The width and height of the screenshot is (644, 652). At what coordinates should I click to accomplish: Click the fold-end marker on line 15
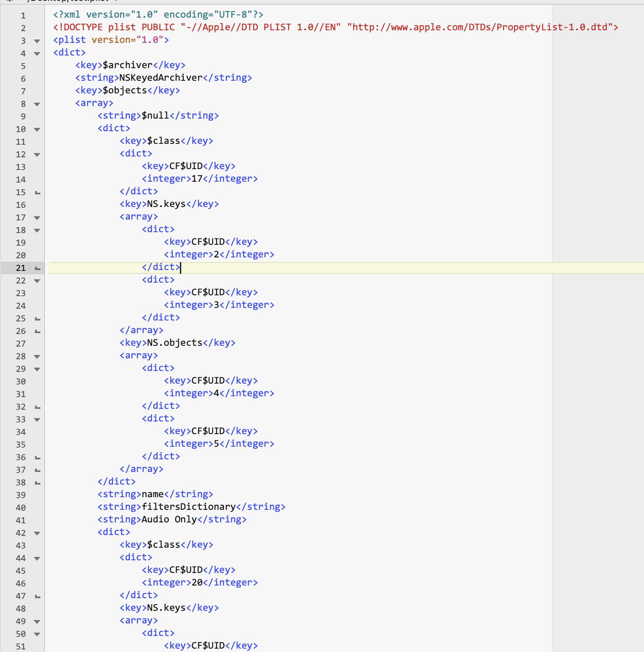(x=37, y=192)
